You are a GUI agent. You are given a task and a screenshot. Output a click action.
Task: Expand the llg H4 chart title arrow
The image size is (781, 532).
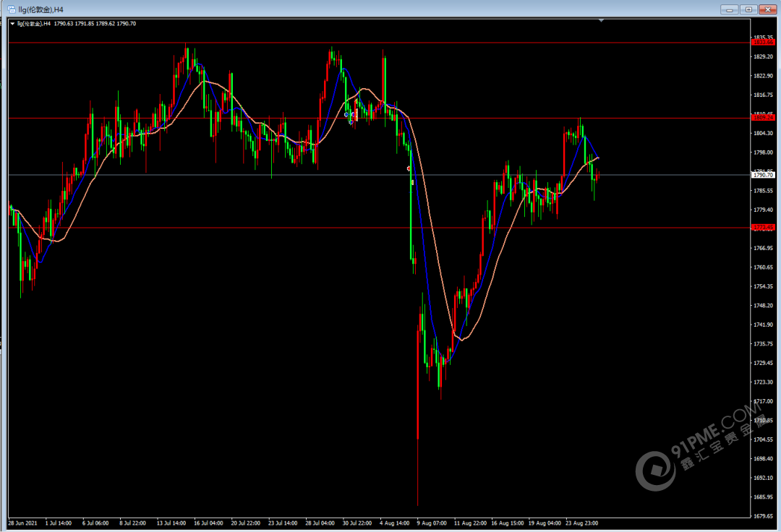tap(12, 24)
